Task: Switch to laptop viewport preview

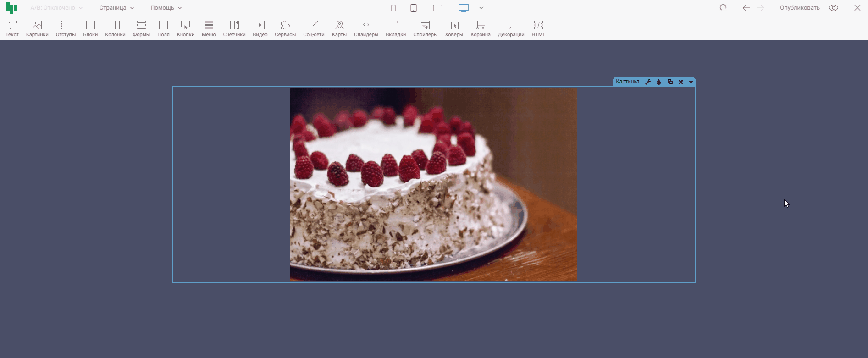Action: pos(437,8)
